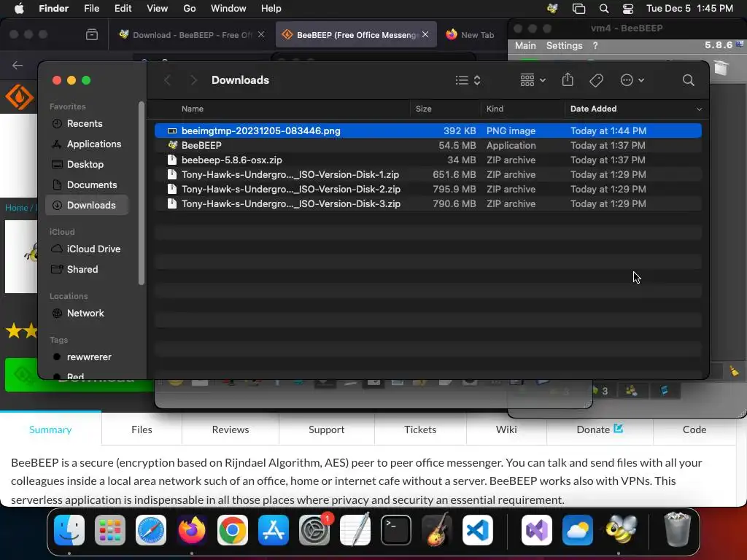The height and width of the screenshot is (560, 747).
Task: Open Settings menu in BeeBEEP window
Action: (564, 46)
